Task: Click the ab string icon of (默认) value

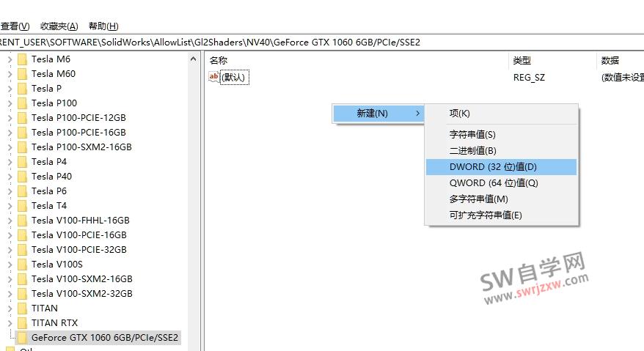Action: coord(214,77)
